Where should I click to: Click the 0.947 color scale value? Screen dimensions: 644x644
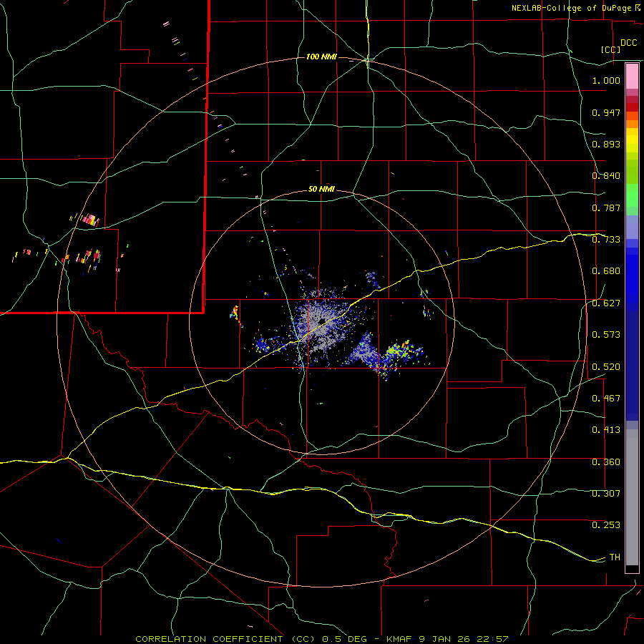[x=606, y=112]
